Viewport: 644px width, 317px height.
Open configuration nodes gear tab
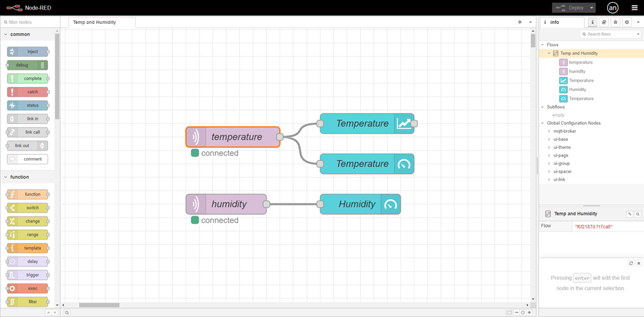click(627, 22)
